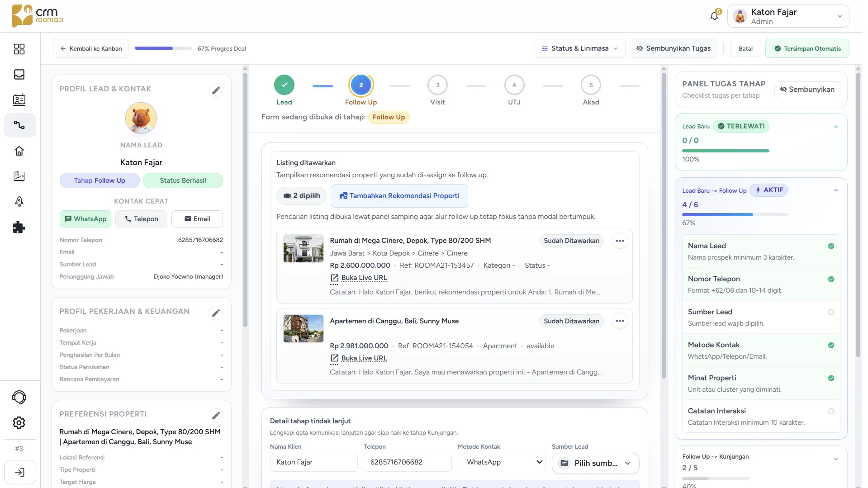Click the Email quick contact button
Image resolution: width=868 pixels, height=488 pixels.
(197, 219)
